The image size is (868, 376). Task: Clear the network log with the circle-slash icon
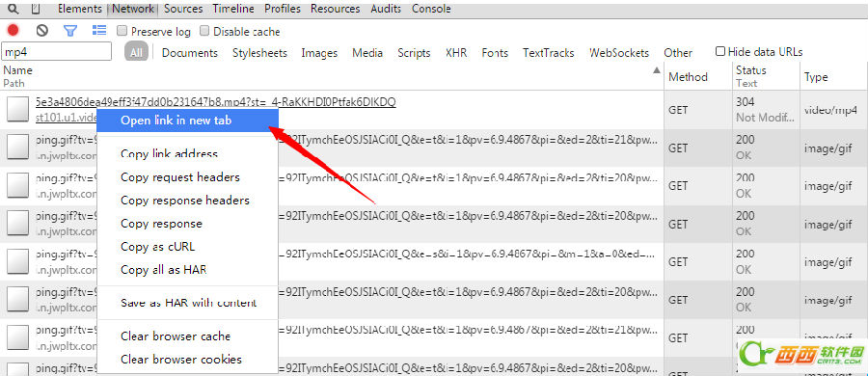point(42,31)
